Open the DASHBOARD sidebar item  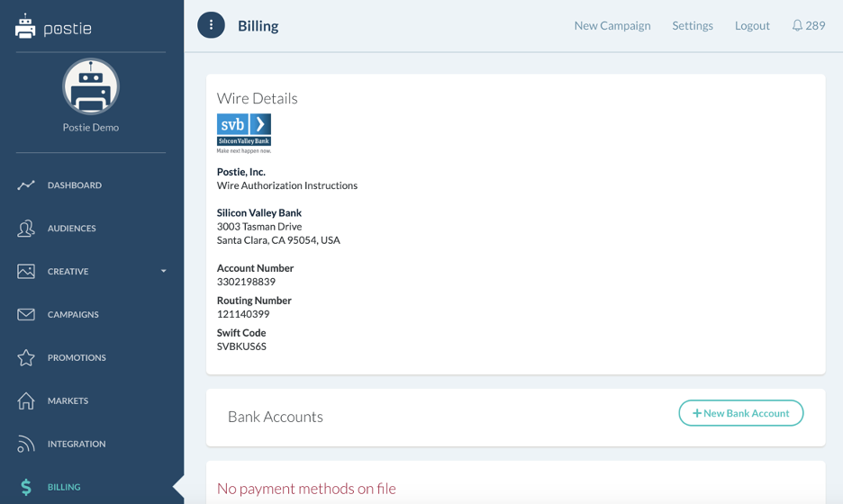(74, 185)
